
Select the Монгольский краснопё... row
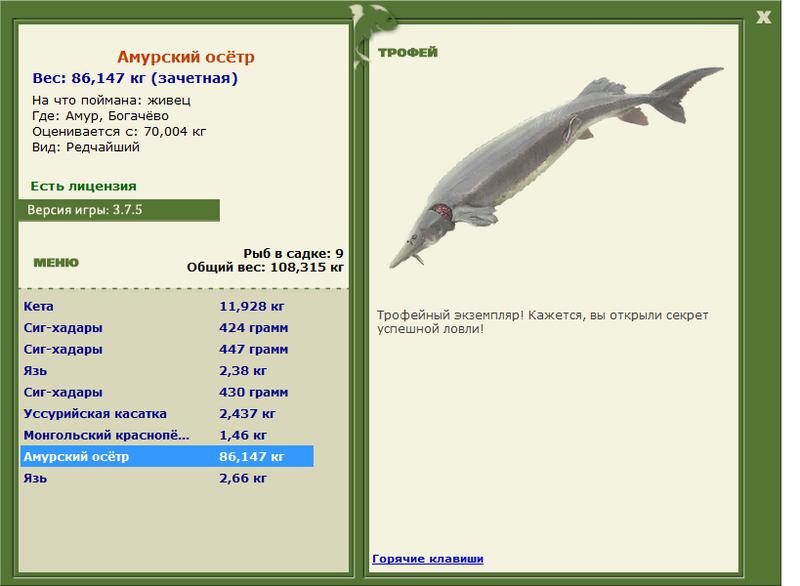click(167, 435)
